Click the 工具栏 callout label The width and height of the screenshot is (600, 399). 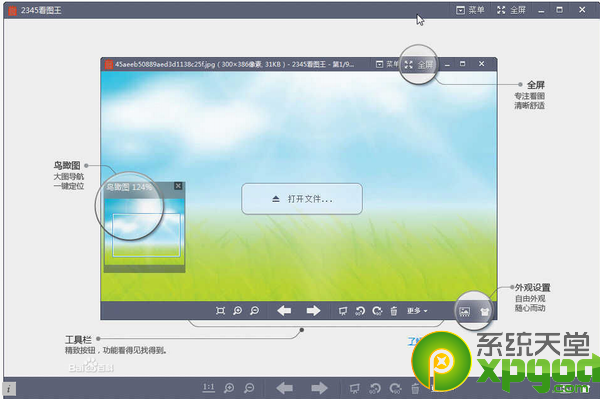(x=78, y=340)
